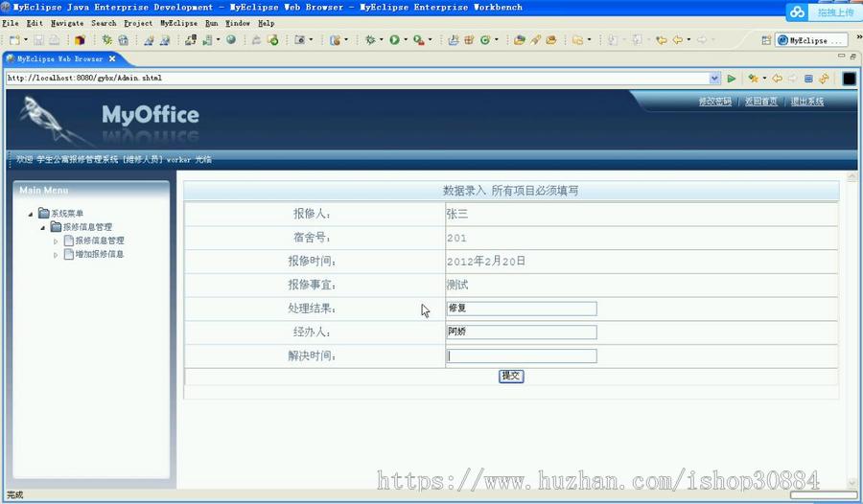This screenshot has width=863, height=504.
Task: Click the 201 dorm number value
Action: click(x=456, y=239)
